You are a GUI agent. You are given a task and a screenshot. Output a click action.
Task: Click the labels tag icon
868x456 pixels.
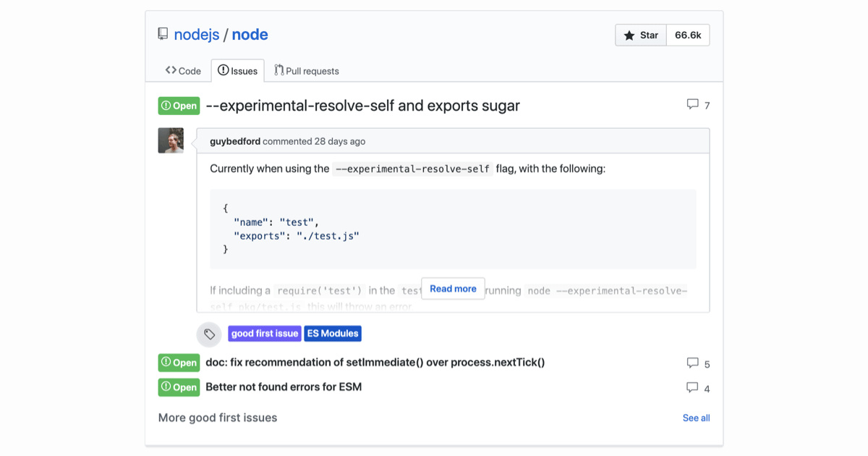pos(209,334)
